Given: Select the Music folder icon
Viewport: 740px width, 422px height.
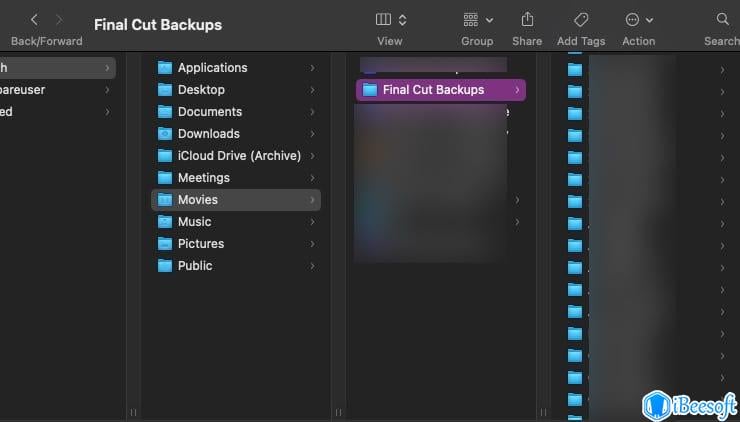Looking at the screenshot, I should coord(165,222).
